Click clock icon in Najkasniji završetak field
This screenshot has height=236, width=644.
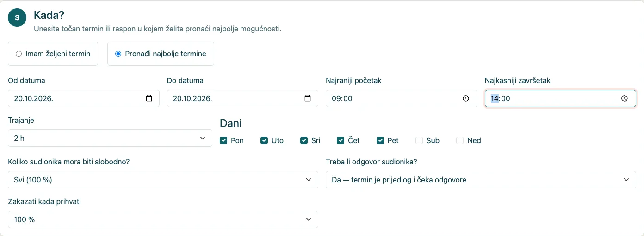point(625,98)
